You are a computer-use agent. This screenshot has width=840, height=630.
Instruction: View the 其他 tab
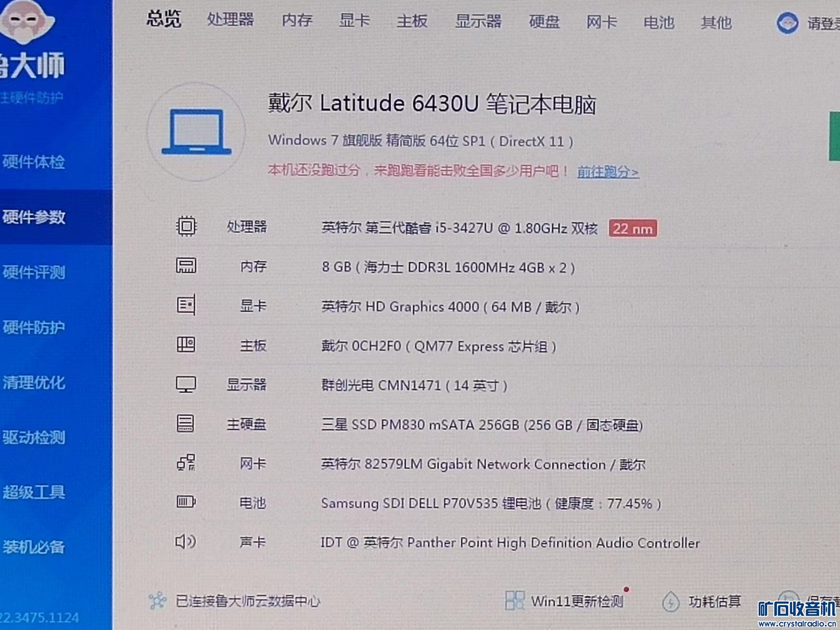coord(716,23)
